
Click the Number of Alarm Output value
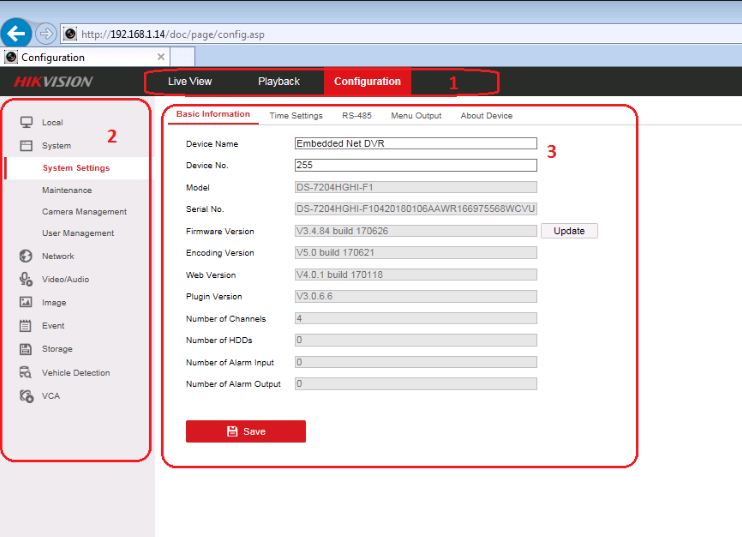[x=415, y=384]
